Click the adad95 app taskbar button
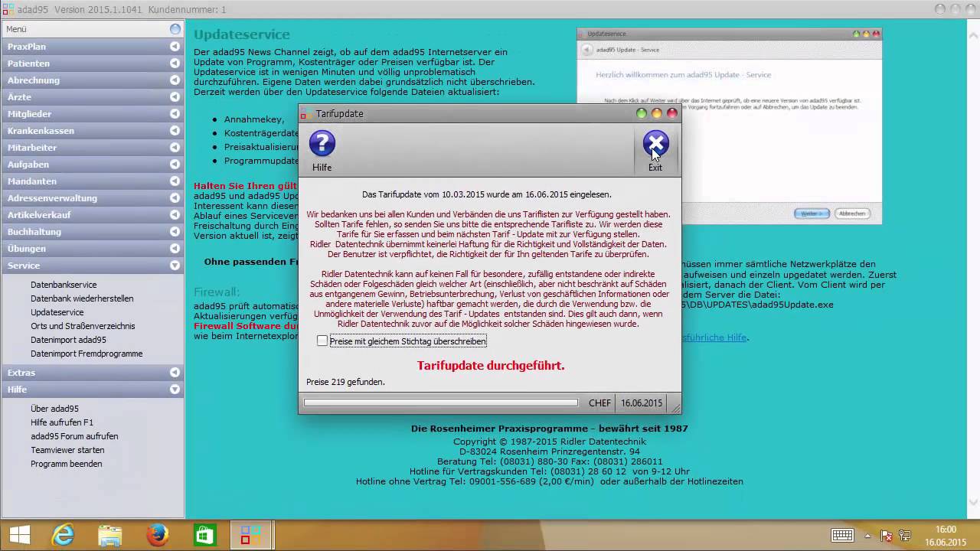Screen dimensions: 980x551 pyautogui.click(x=250, y=535)
